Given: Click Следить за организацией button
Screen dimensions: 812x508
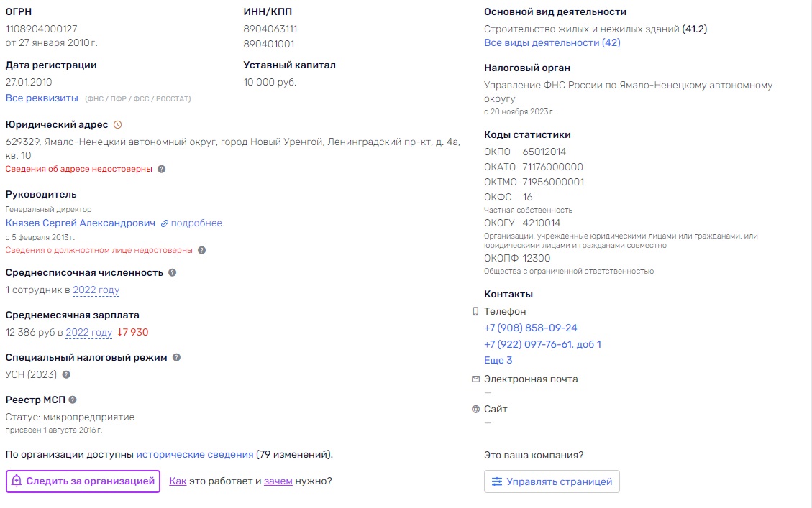Looking at the screenshot, I should 83,481.
